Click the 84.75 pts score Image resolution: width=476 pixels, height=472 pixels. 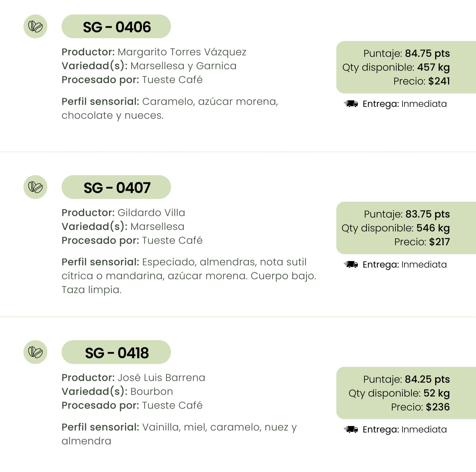(x=427, y=53)
